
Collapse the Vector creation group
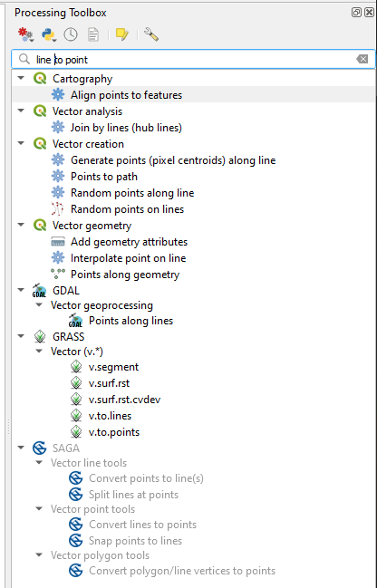(21, 144)
